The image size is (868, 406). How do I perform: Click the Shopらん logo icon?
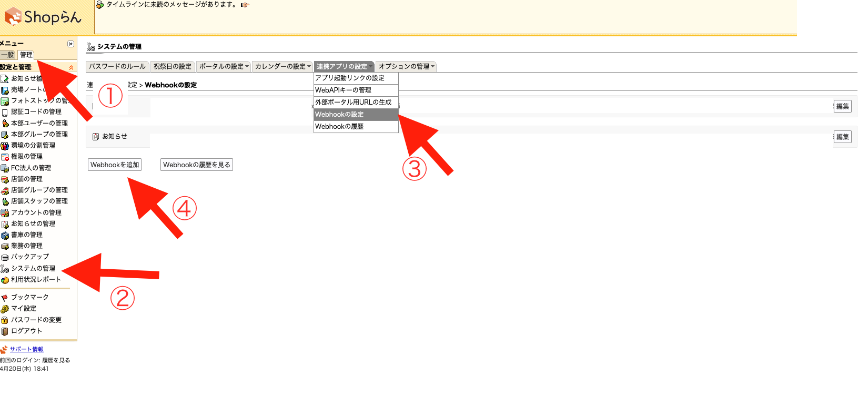click(13, 17)
